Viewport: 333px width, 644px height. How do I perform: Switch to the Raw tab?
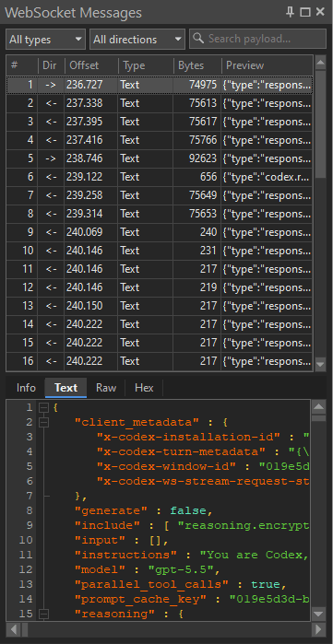coord(106,388)
